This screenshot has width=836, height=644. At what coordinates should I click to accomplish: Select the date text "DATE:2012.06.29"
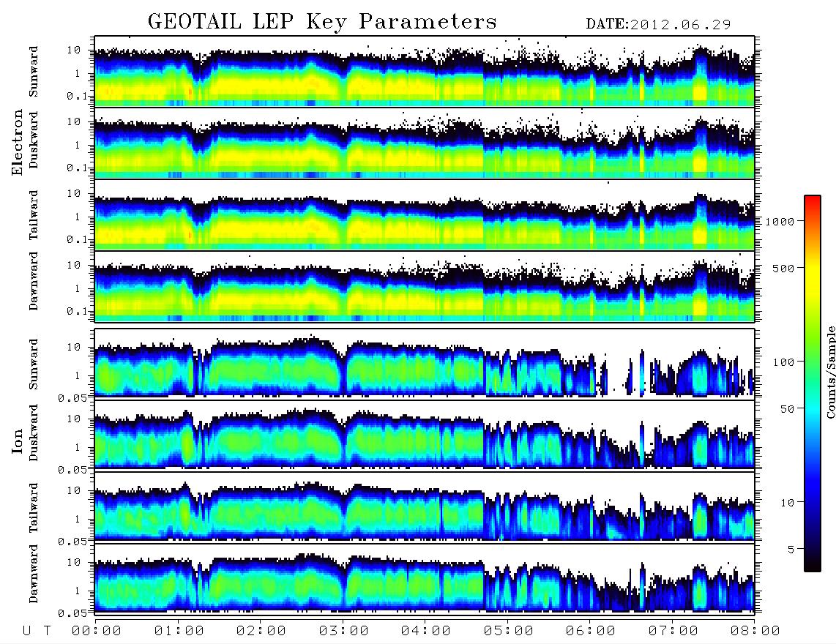pyautogui.click(x=658, y=25)
